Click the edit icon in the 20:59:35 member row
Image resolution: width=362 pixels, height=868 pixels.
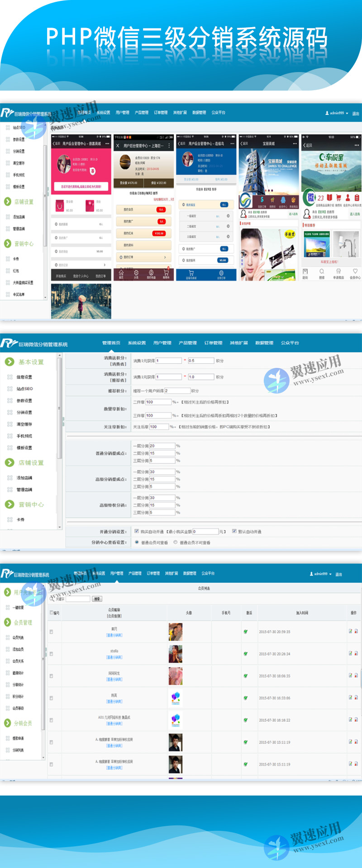pyautogui.click(x=350, y=631)
